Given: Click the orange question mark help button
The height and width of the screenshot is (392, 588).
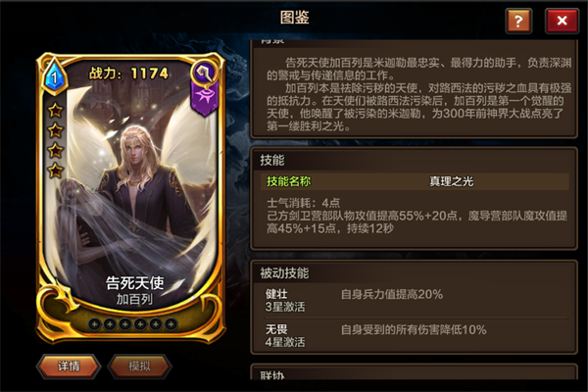Looking at the screenshot, I should point(518,21).
